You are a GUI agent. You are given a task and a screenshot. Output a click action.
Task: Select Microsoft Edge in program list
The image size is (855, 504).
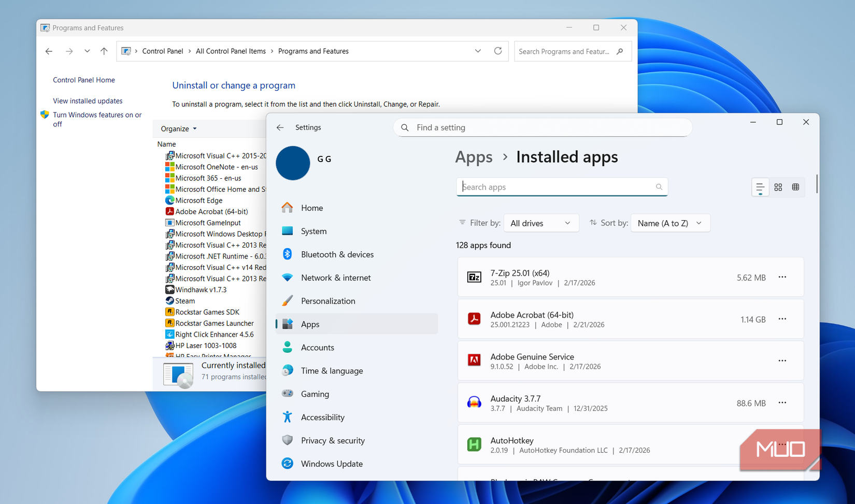(x=193, y=200)
